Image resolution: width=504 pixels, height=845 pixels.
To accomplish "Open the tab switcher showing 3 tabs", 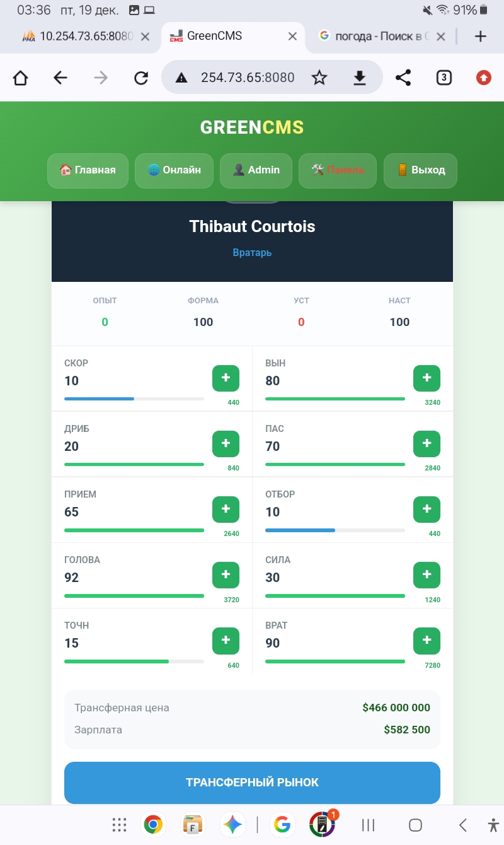I will pyautogui.click(x=444, y=78).
